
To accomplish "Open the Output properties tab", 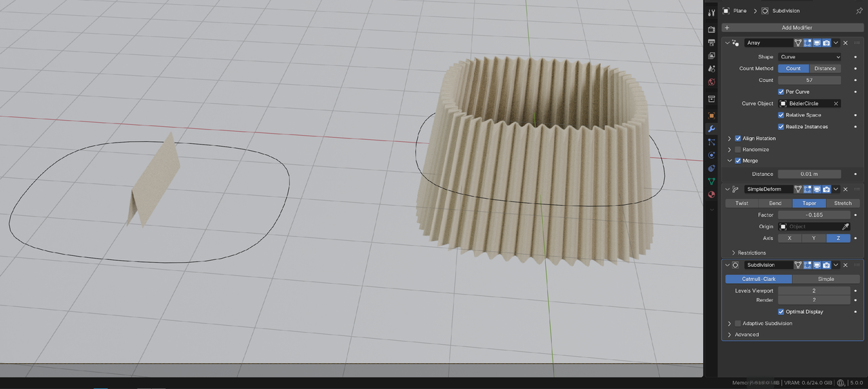I will [x=711, y=43].
